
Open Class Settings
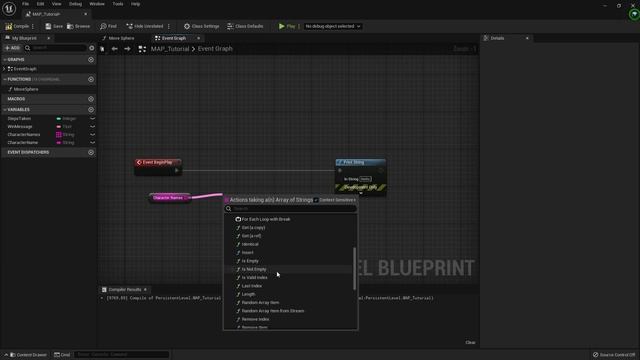(x=202, y=26)
